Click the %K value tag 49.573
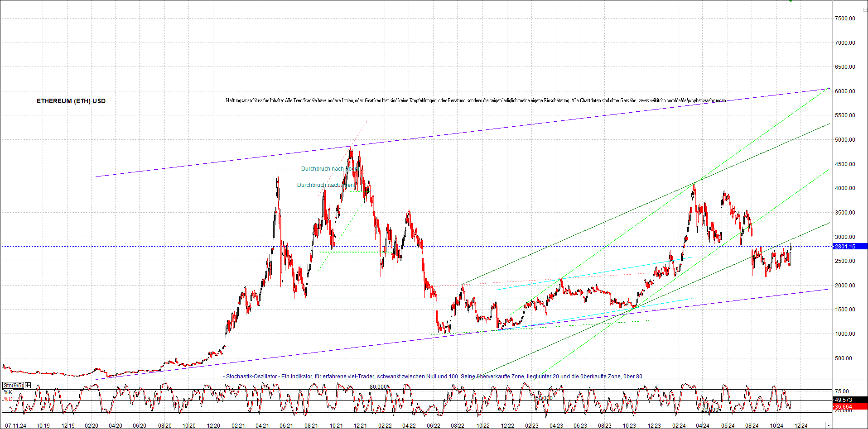Image resolution: width=868 pixels, height=429 pixels. pos(850,400)
